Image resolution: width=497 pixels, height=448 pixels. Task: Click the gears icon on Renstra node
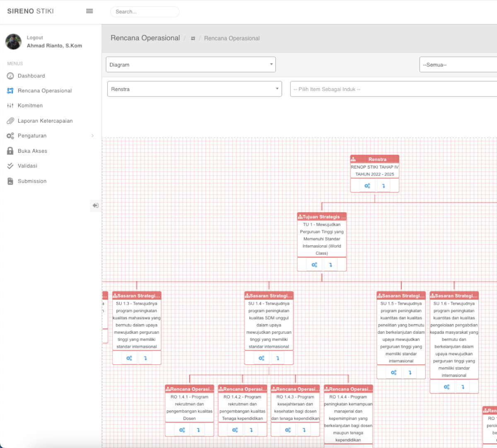pyautogui.click(x=367, y=186)
